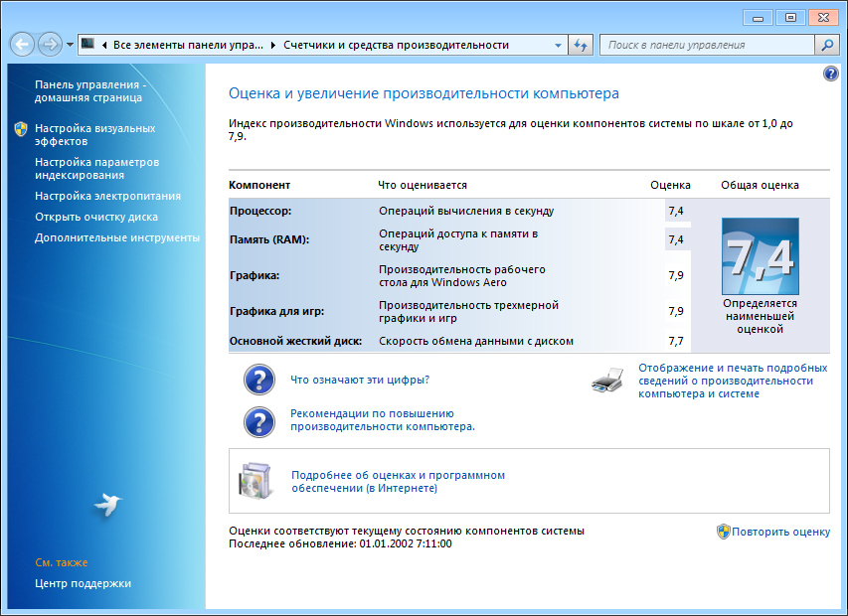This screenshot has height=616, width=848.
Task: Open 'Рекомендации по повышению производительности компьютера' link
Action: (x=383, y=420)
